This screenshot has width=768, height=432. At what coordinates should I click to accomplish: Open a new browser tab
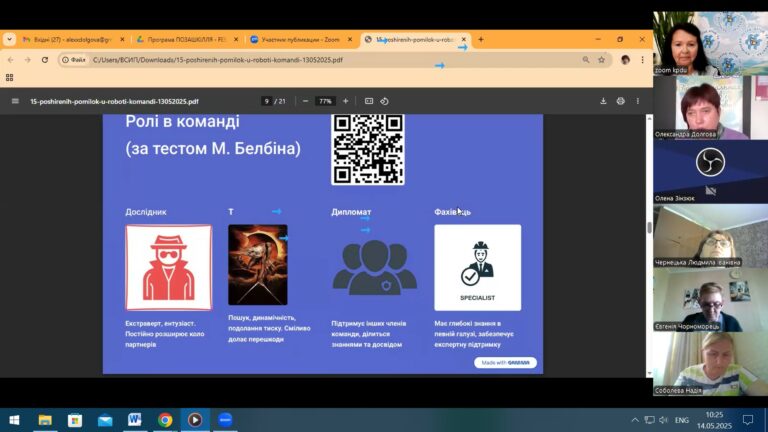(481, 40)
